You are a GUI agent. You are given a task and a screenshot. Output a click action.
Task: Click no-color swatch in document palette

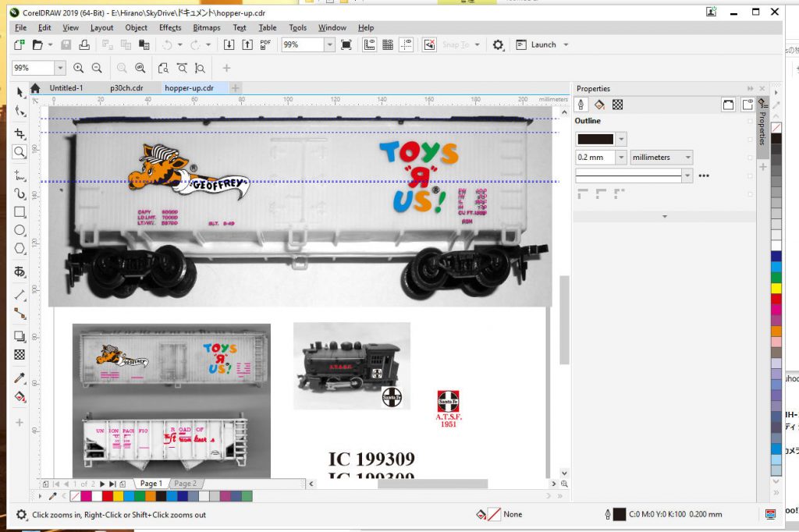[76, 496]
